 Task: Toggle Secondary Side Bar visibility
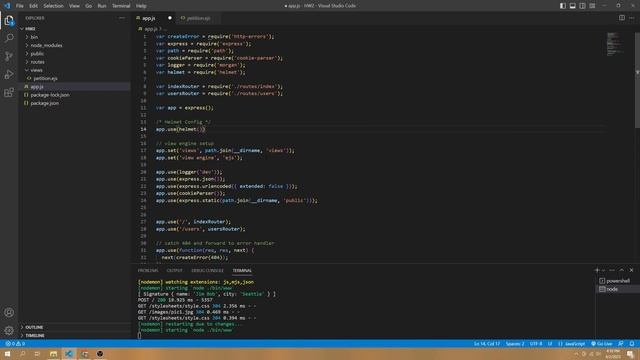click(582, 6)
